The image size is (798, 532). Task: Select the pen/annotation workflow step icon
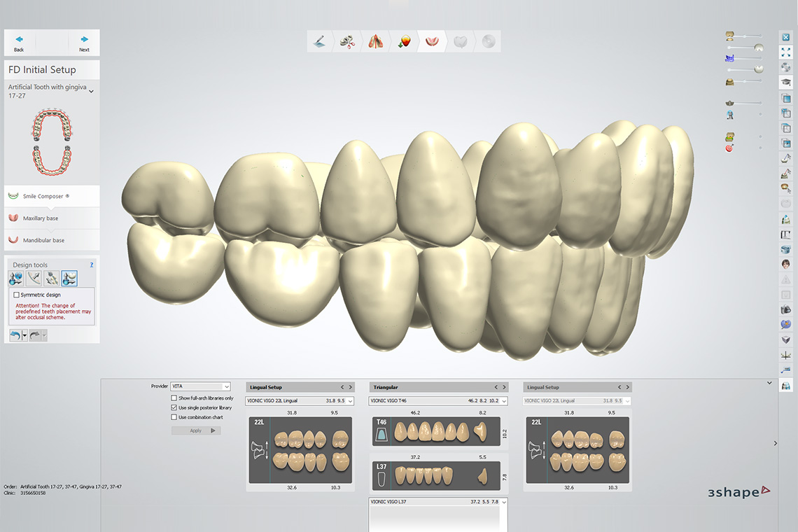319,41
